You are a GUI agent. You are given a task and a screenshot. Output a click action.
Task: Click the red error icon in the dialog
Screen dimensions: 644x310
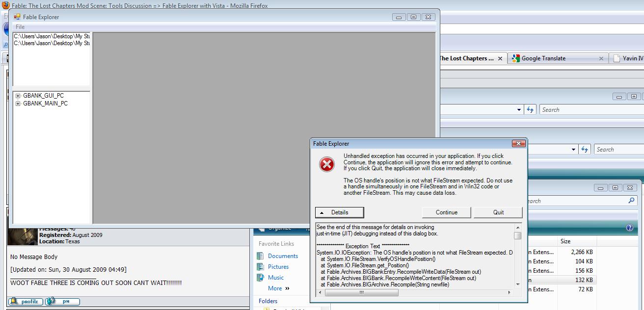[327, 165]
